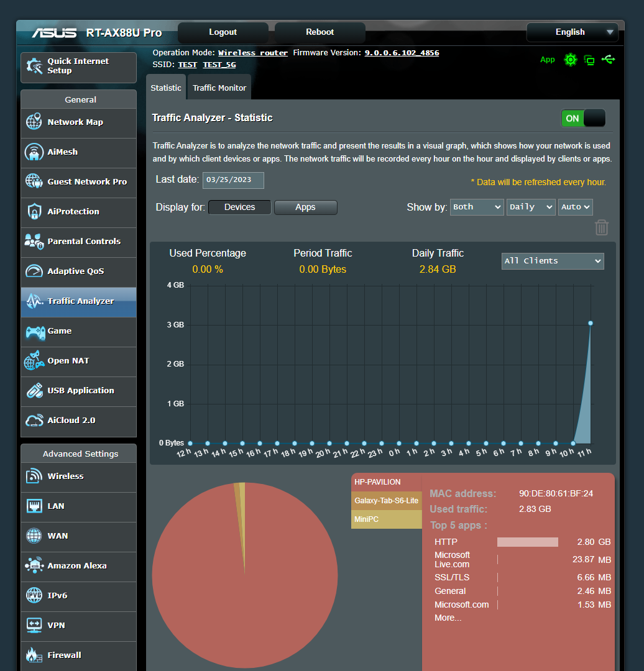Image resolution: width=644 pixels, height=671 pixels.
Task: Click the trash can delete data icon
Action: click(601, 227)
